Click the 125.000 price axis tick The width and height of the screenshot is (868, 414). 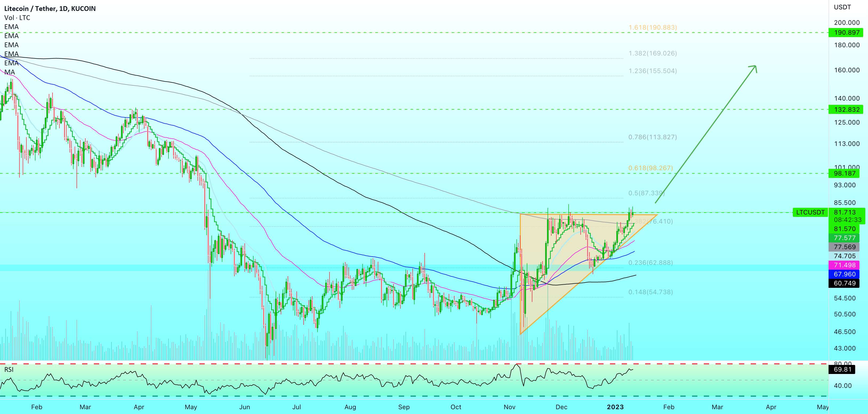[847, 122]
